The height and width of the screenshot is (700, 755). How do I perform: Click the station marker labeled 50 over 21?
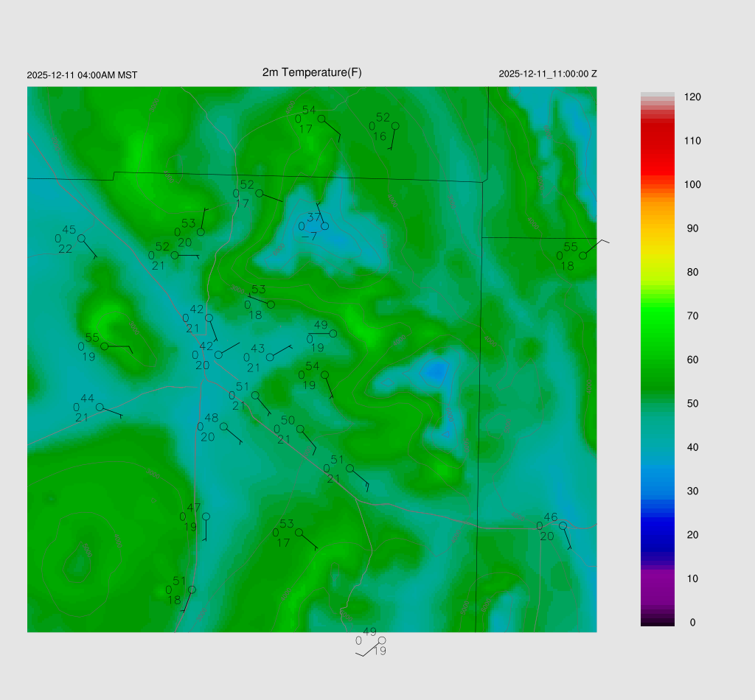tap(300, 429)
